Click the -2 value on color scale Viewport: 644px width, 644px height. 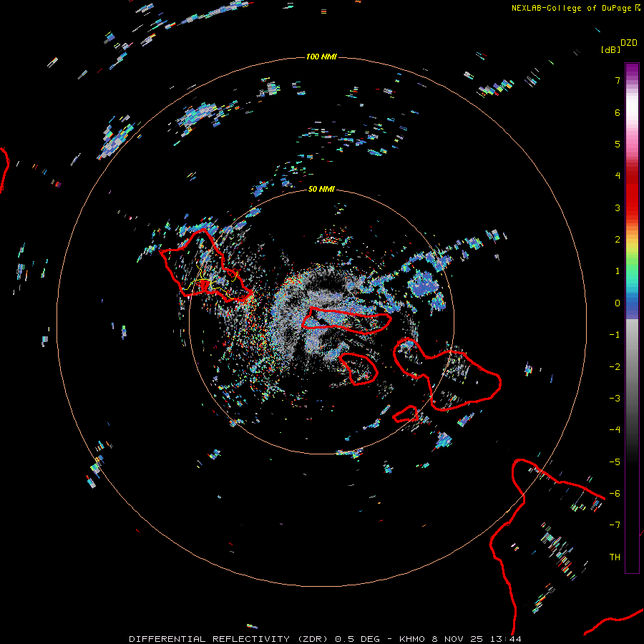coord(615,367)
